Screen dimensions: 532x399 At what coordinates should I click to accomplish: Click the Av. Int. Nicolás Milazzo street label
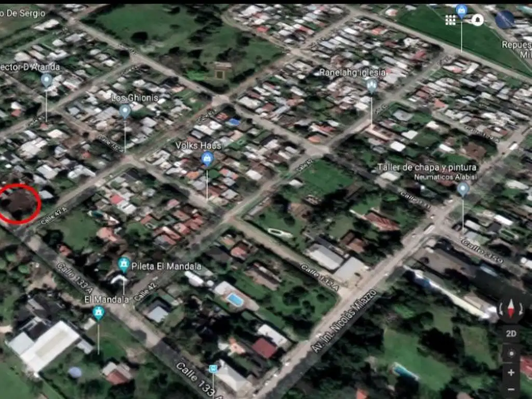pyautogui.click(x=343, y=321)
